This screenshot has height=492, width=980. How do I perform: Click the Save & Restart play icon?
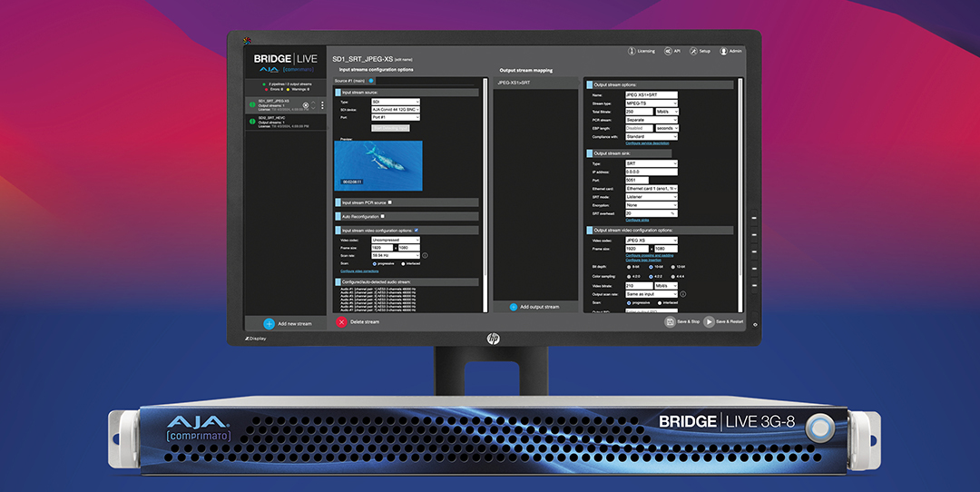709,322
